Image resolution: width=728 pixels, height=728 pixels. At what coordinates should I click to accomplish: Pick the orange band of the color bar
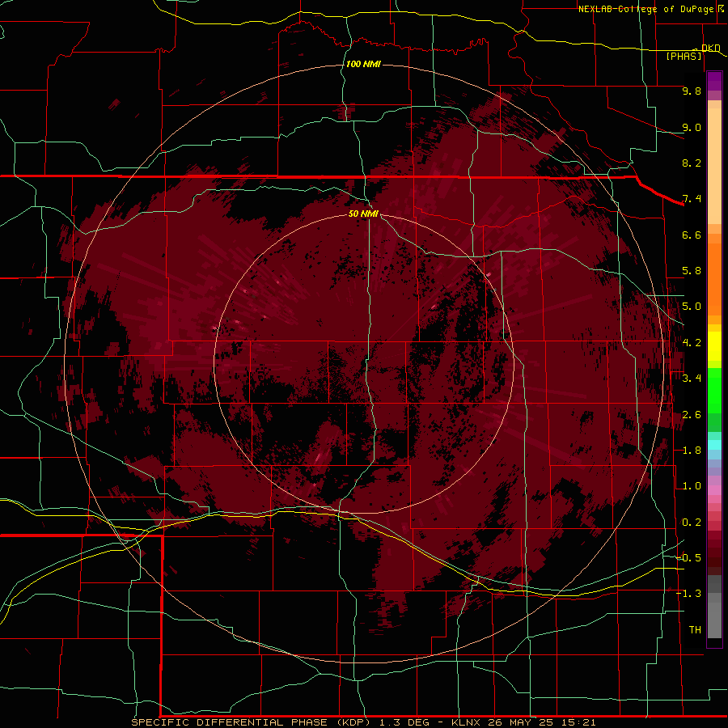pyautogui.click(x=714, y=278)
